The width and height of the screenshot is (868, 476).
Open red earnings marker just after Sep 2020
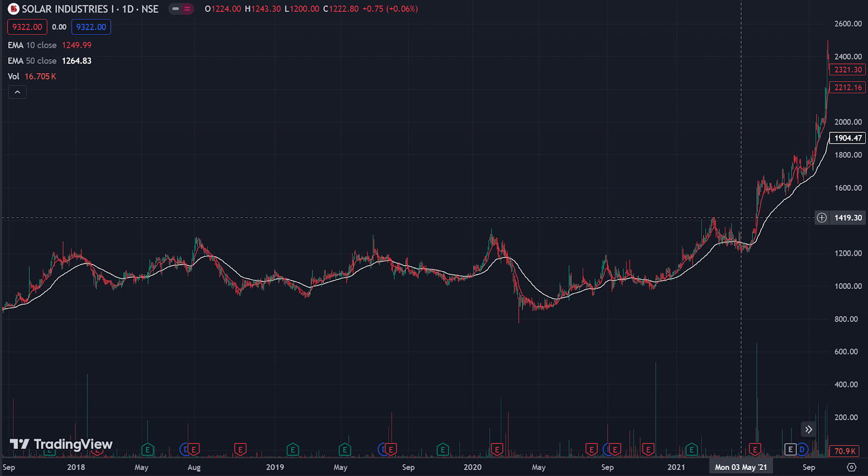pyautogui.click(x=614, y=449)
